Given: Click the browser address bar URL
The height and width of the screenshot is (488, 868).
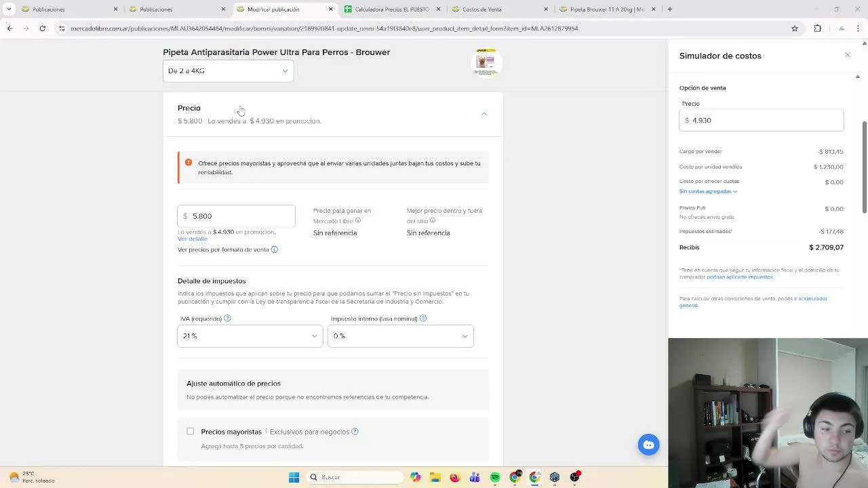Looking at the screenshot, I should pyautogui.click(x=324, y=28).
